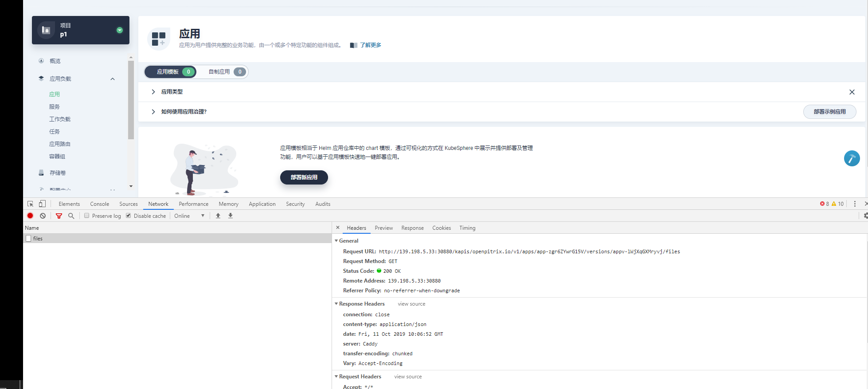Collapse the 应用负载 section chevron
Viewport: 868px width, 389px height.
pos(113,79)
